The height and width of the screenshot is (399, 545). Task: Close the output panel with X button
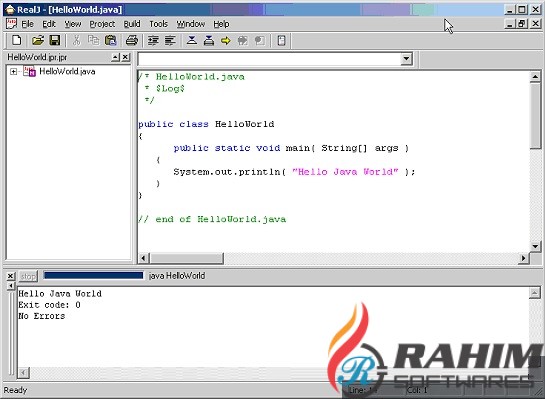(x=11, y=276)
